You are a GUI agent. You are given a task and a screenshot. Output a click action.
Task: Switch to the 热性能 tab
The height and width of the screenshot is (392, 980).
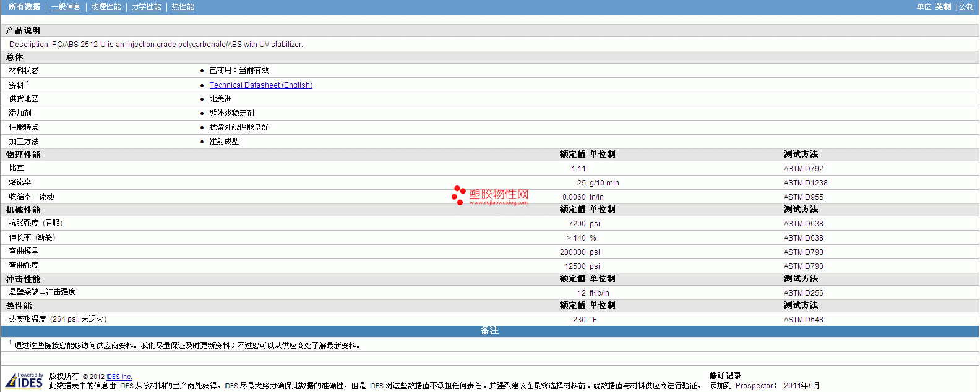coord(183,7)
